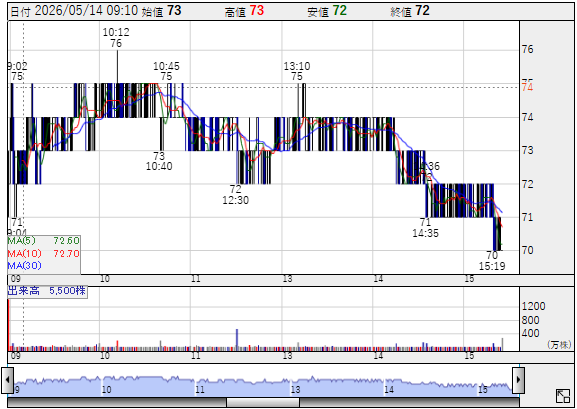Image resolution: width=577 pixels, height=409 pixels.
Task: Click the 13:10 peak label of 75
Action: click(x=297, y=71)
